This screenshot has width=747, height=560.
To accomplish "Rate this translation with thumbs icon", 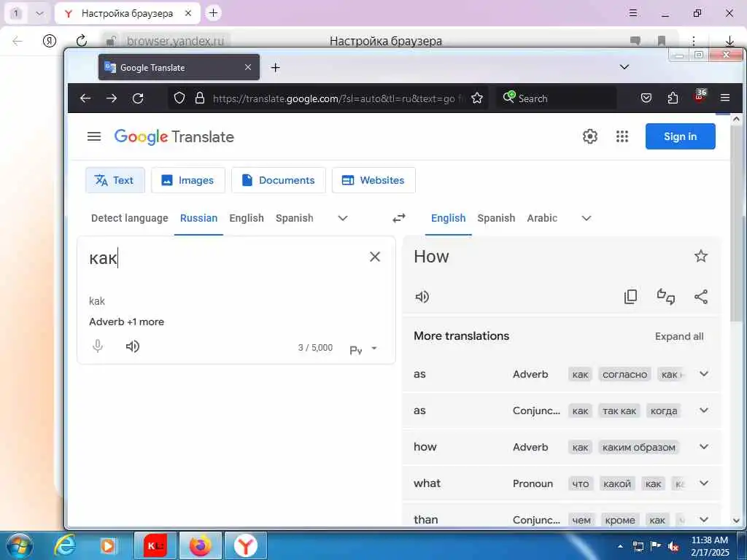I will pos(665,297).
